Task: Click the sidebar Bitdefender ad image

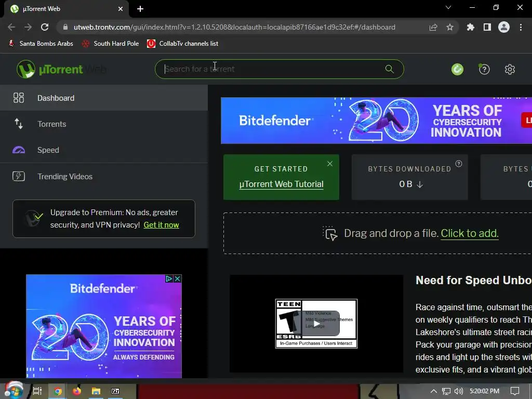Action: pyautogui.click(x=104, y=326)
